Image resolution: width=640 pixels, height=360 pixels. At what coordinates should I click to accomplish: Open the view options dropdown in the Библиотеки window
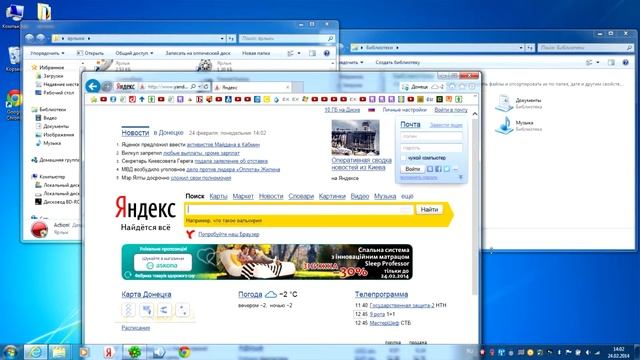tap(598, 62)
